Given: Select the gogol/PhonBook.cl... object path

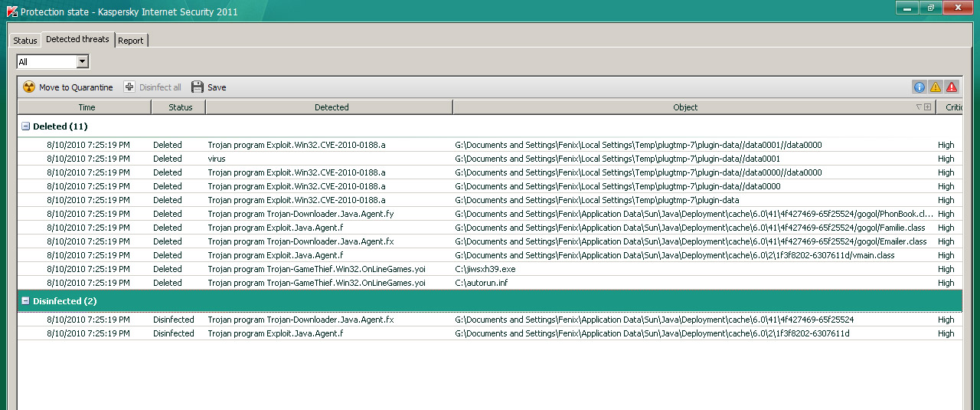Looking at the screenshot, I should 694,214.
